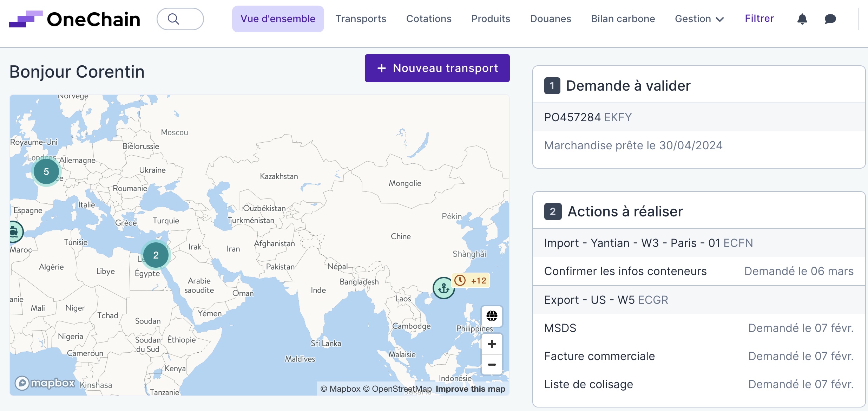Click the +12 delay clock badge
The height and width of the screenshot is (411, 868).
(471, 281)
